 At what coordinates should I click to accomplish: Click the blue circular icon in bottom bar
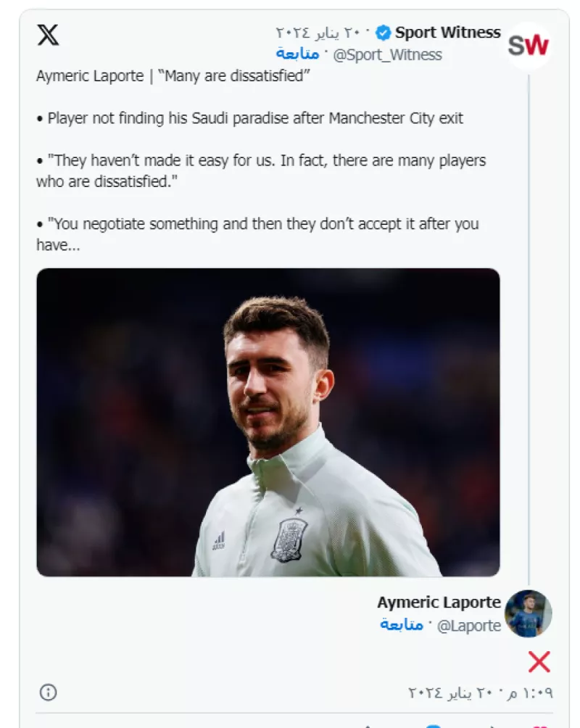pyautogui.click(x=433, y=726)
